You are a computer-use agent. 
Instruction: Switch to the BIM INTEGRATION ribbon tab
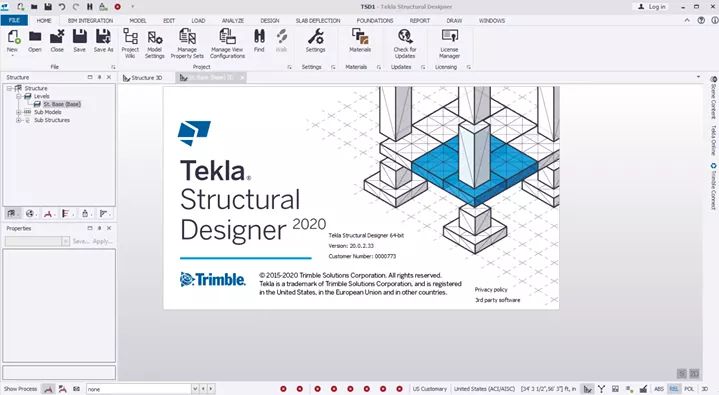click(x=90, y=21)
